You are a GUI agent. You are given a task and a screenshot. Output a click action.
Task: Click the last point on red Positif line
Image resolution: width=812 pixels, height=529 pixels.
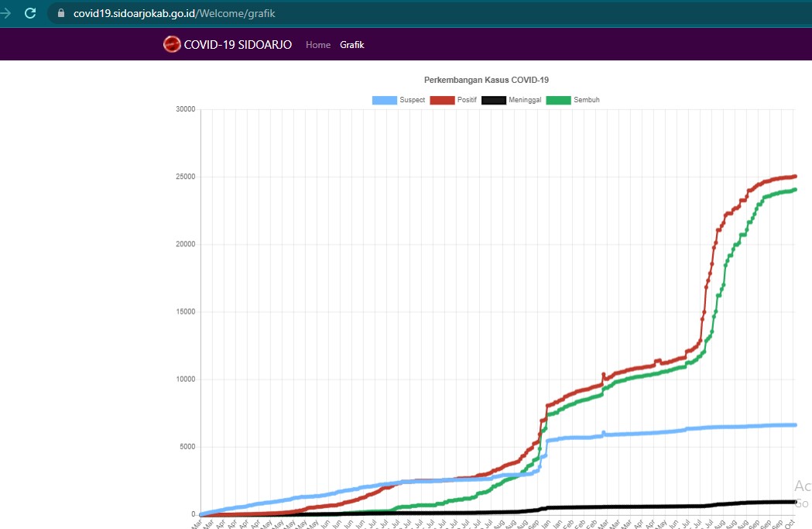[x=794, y=177]
